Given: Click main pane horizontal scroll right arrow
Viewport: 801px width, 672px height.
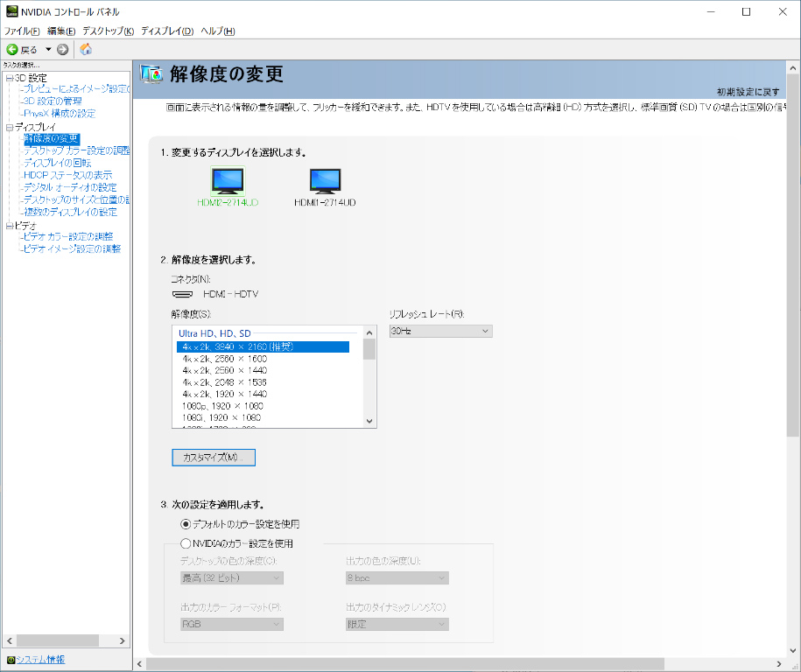Looking at the screenshot, I should [x=779, y=664].
